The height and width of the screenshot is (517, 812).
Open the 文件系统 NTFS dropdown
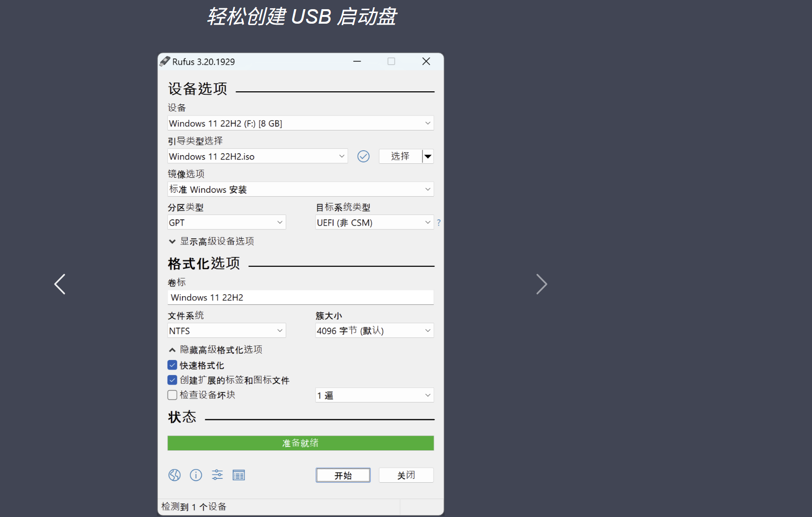click(x=226, y=330)
